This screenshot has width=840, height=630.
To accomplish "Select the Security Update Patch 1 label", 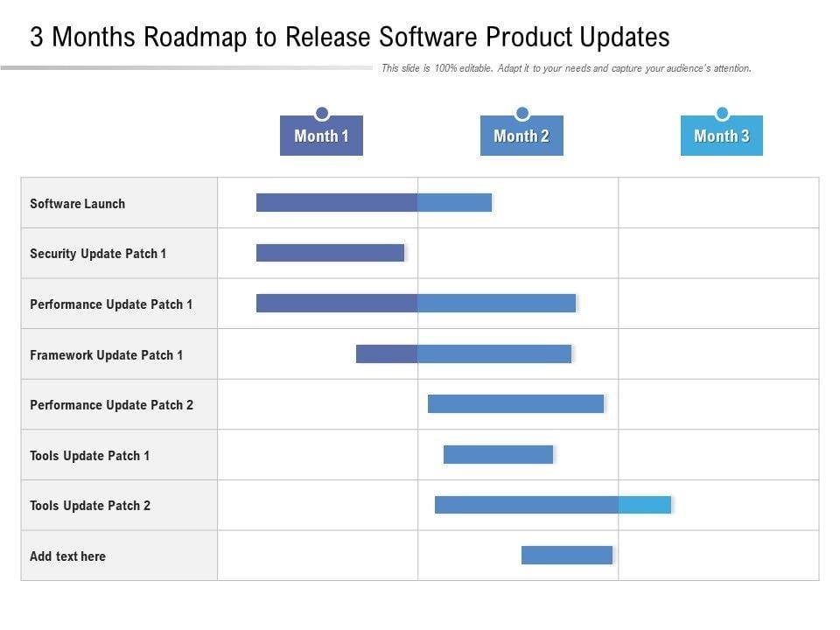I will pos(98,254).
